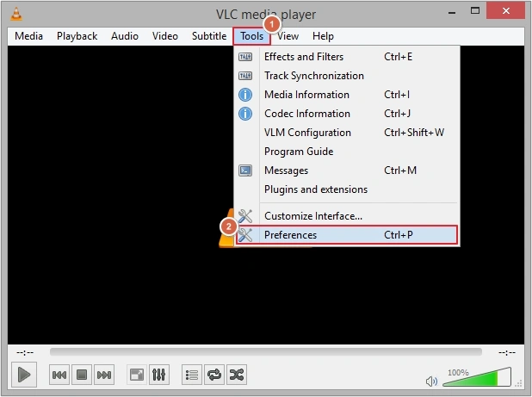Open the Audio menu

pos(125,36)
